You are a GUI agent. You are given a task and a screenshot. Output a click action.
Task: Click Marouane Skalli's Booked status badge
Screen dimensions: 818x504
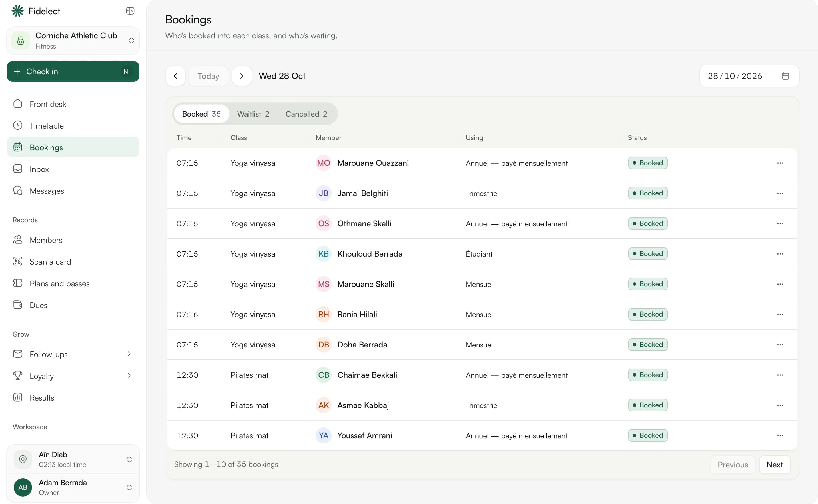pyautogui.click(x=648, y=284)
